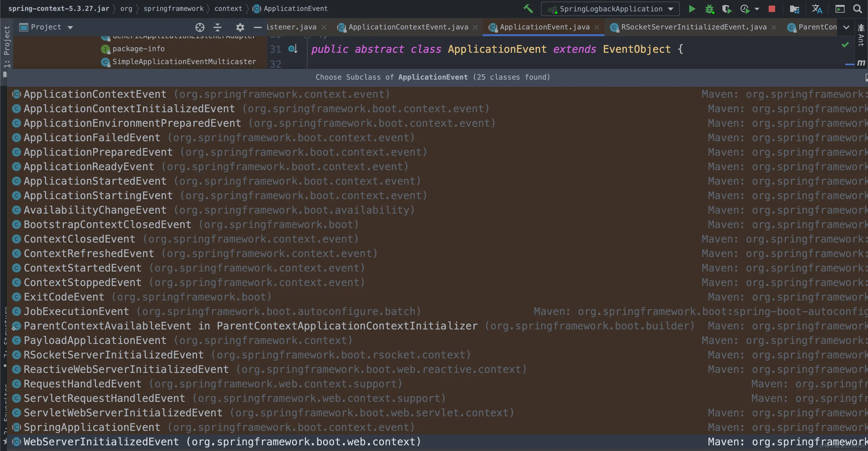
Task: Run with coverage using the shield icon
Action: coord(727,9)
